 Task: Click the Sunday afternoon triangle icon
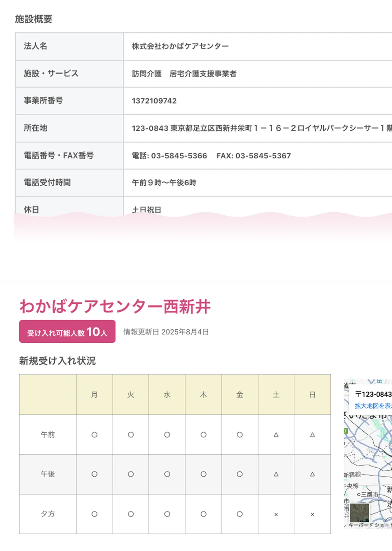click(312, 474)
